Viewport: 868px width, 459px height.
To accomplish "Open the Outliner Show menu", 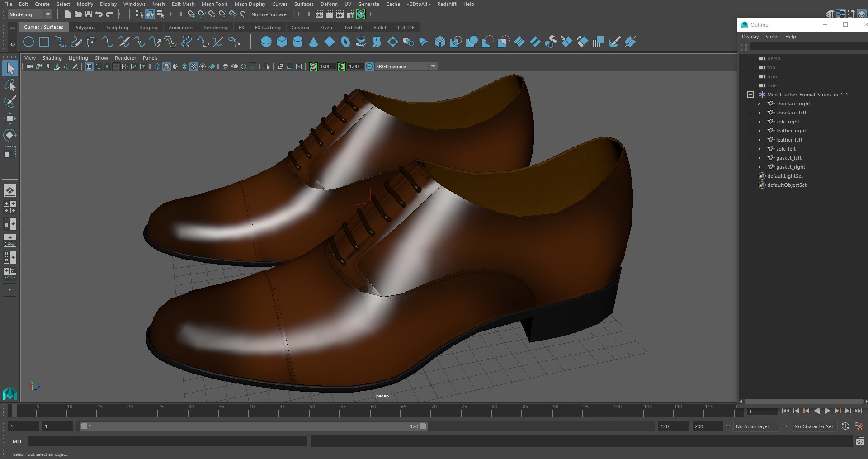I will (x=772, y=37).
